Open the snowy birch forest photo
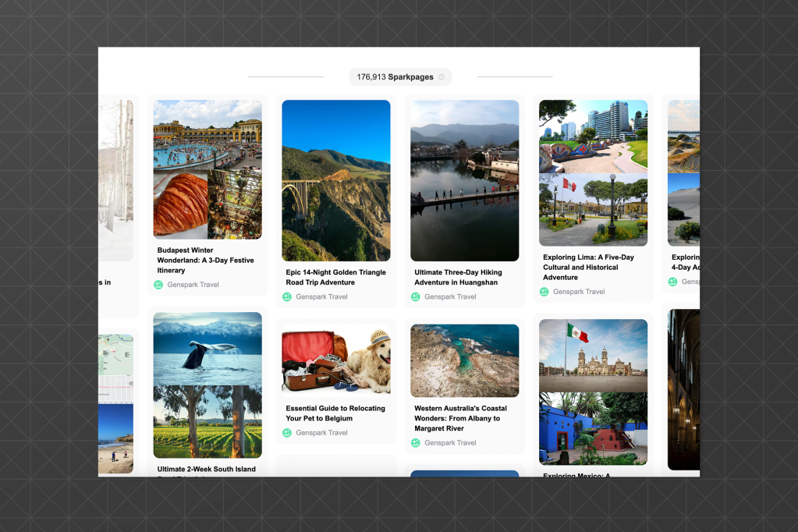798x532 pixels. coord(116,181)
